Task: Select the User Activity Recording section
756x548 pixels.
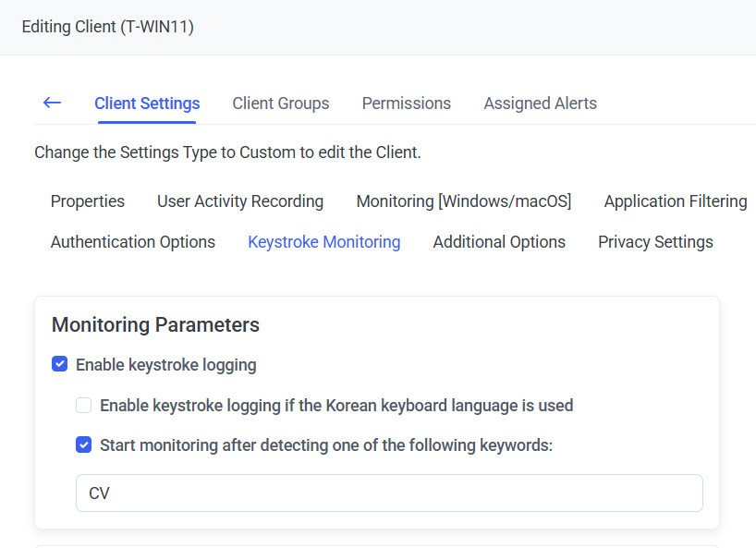Action: pyautogui.click(x=240, y=201)
